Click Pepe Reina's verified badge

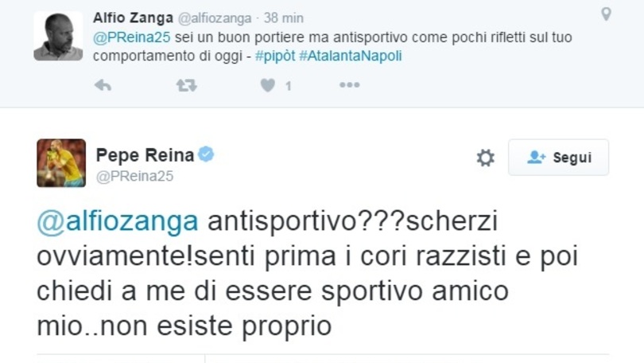(x=206, y=154)
